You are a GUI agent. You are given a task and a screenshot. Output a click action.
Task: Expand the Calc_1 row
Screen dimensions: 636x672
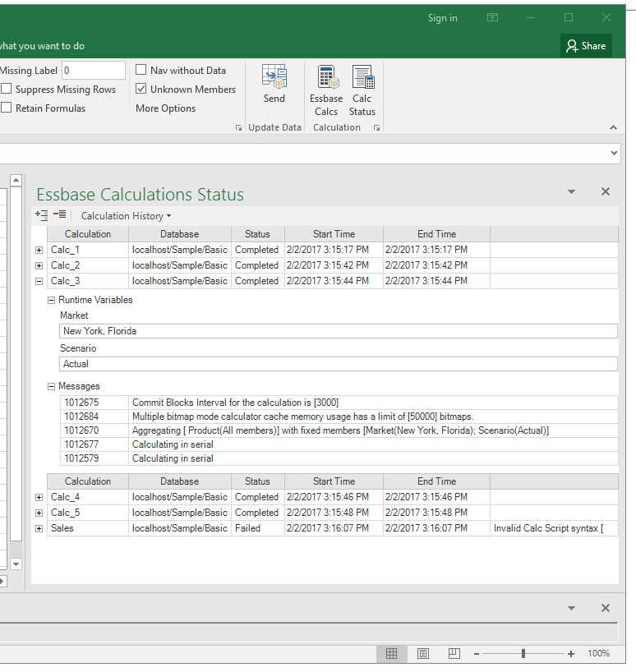tap(39, 250)
